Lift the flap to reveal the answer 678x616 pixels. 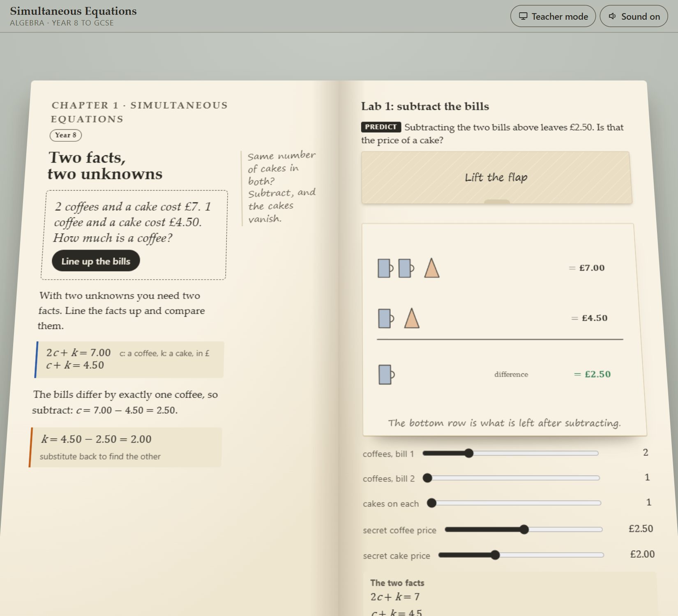[x=496, y=177]
